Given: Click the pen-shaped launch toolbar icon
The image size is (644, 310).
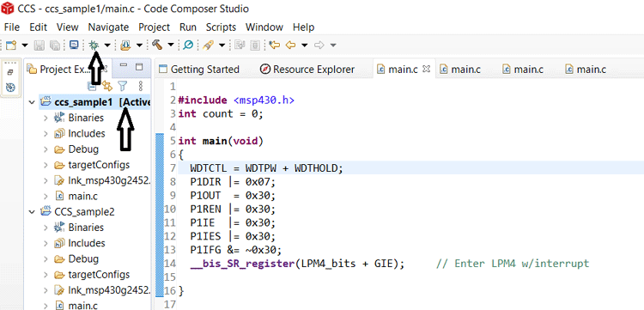Looking at the screenshot, I should [x=209, y=45].
